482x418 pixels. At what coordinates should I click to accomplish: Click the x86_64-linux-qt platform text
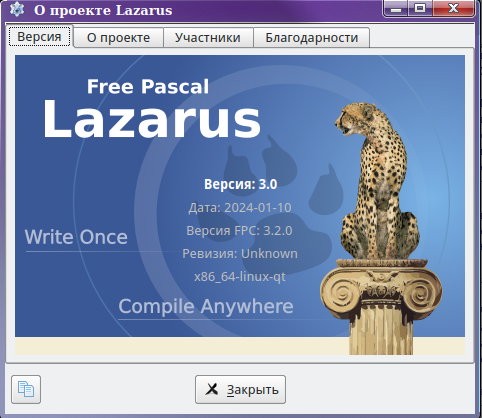(x=240, y=277)
